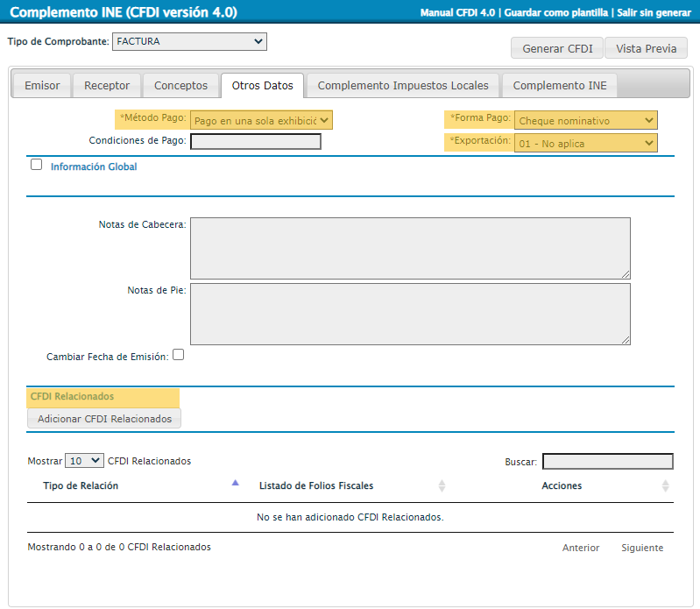Enable the Información Global checkbox
This screenshot has height=609, width=700.
[36, 165]
